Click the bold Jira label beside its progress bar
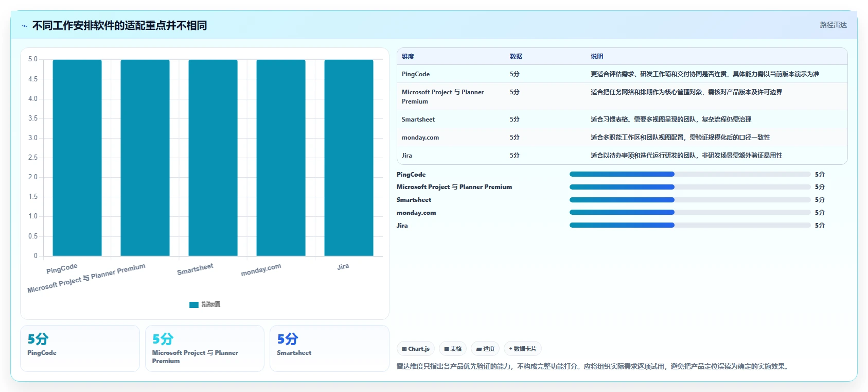Screen dimensions: 868x392 point(402,226)
